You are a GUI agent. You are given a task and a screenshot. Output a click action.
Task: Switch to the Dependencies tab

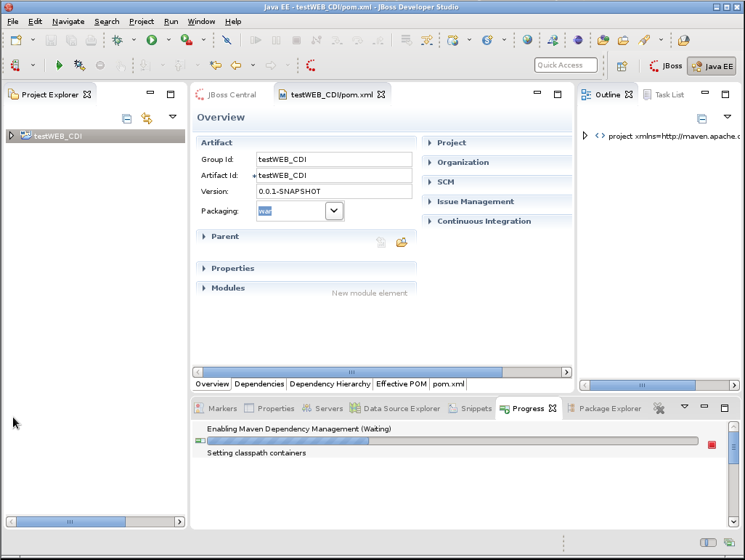point(259,384)
